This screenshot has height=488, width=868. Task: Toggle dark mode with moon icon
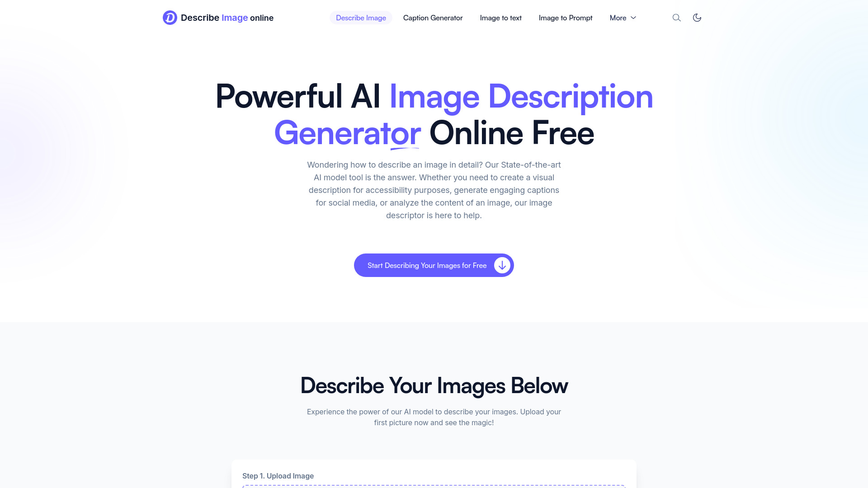[x=697, y=18]
